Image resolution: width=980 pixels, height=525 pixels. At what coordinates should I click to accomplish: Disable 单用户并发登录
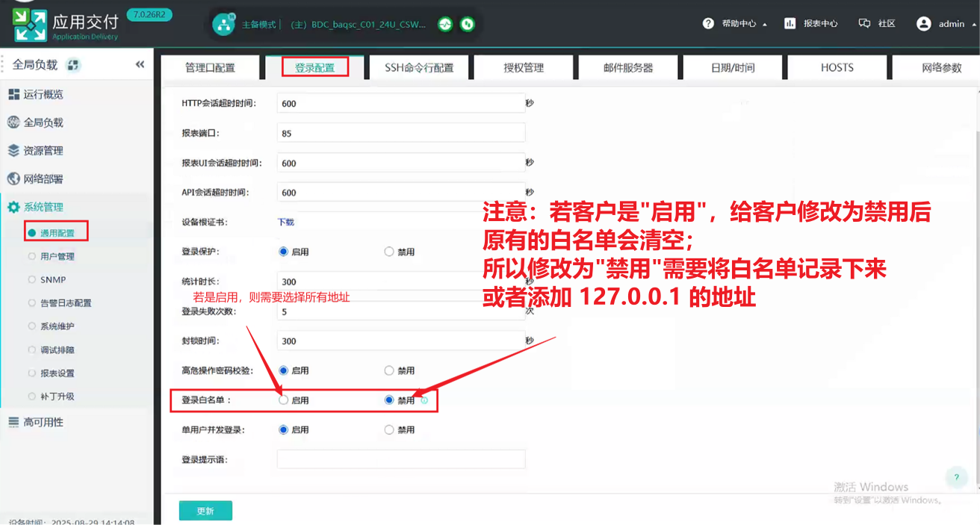pyautogui.click(x=389, y=429)
